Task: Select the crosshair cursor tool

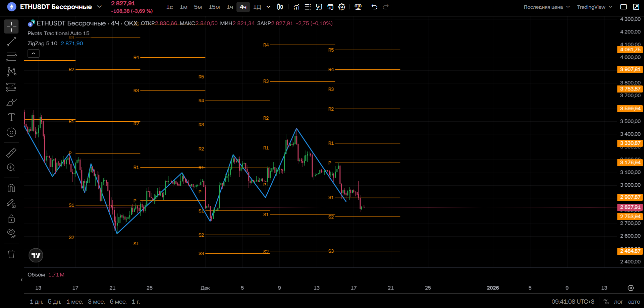Action: (x=11, y=26)
